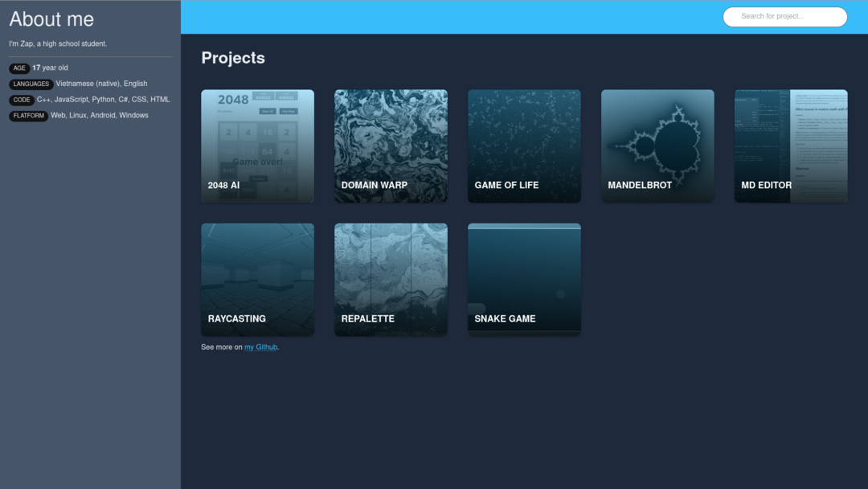The height and width of the screenshot is (489, 868).
Task: Follow the my Github link
Action: pyautogui.click(x=260, y=347)
